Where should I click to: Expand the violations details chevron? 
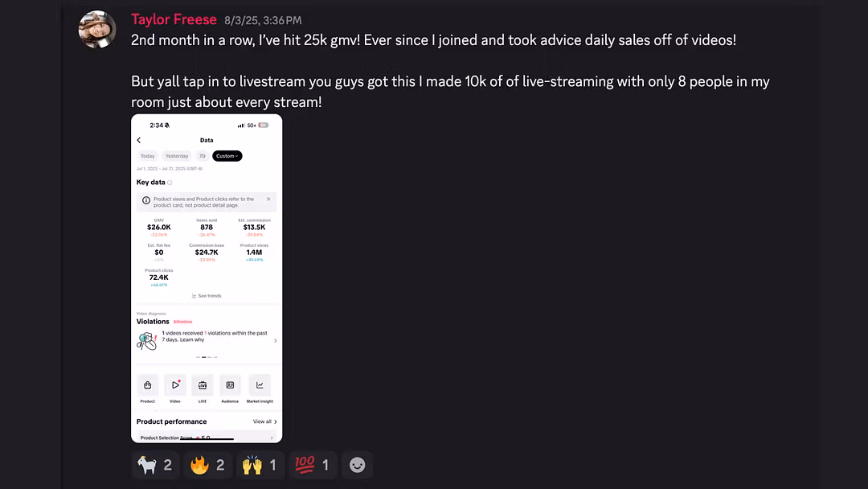pos(275,340)
